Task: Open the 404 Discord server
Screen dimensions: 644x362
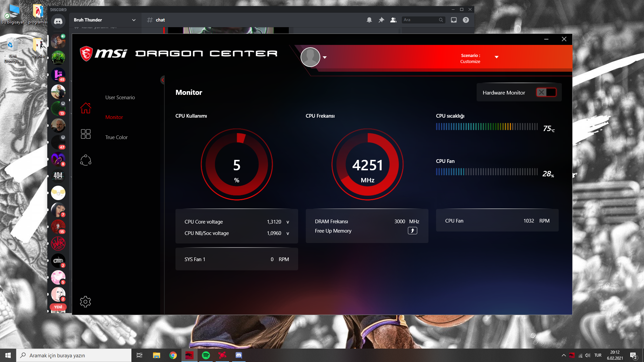Action: pyautogui.click(x=58, y=176)
